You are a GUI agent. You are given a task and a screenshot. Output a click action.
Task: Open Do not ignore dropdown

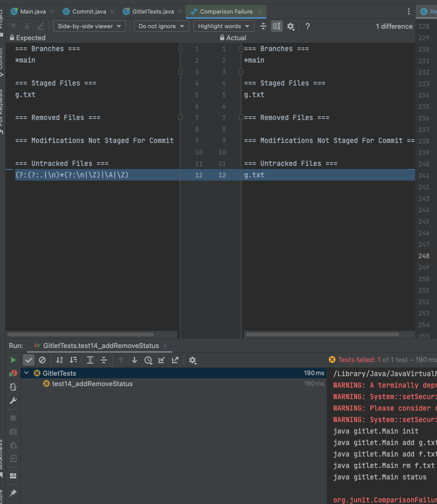click(161, 26)
